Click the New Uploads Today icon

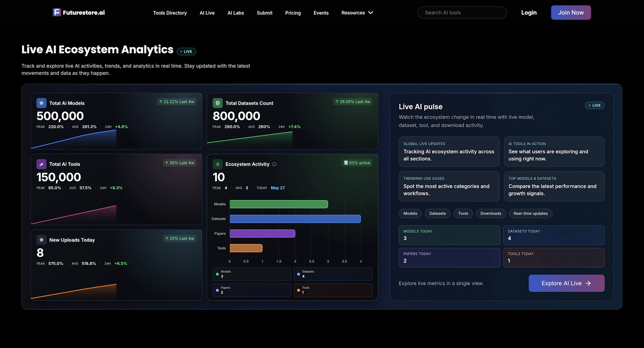41,240
